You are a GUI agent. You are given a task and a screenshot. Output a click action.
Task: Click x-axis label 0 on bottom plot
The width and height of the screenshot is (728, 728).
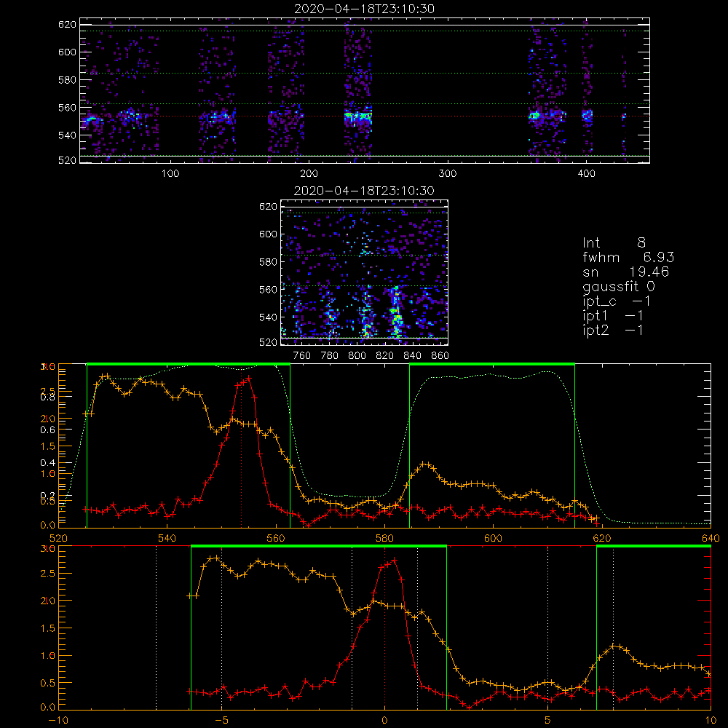click(x=384, y=721)
